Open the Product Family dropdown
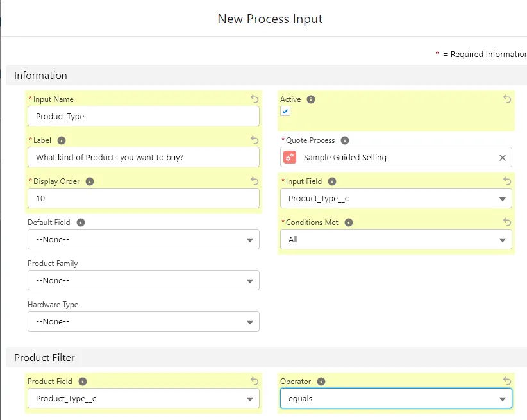The image size is (527, 420). point(143,280)
